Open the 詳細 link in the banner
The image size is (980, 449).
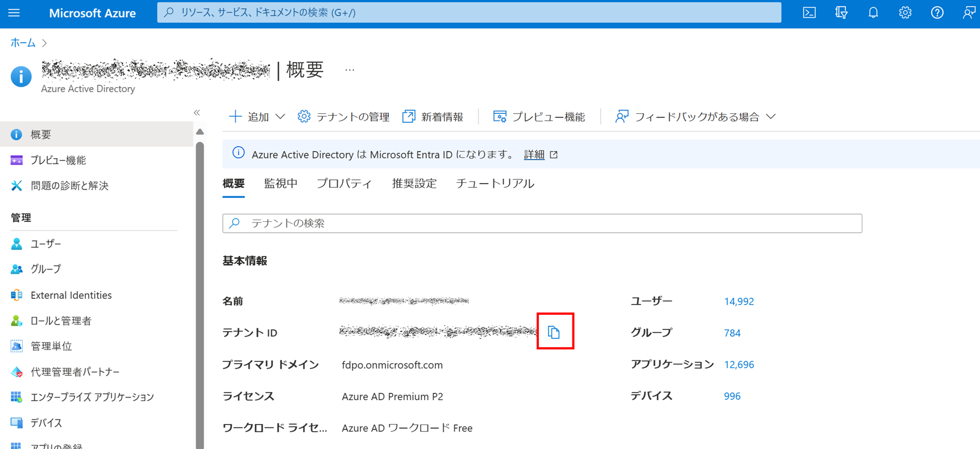(x=534, y=155)
